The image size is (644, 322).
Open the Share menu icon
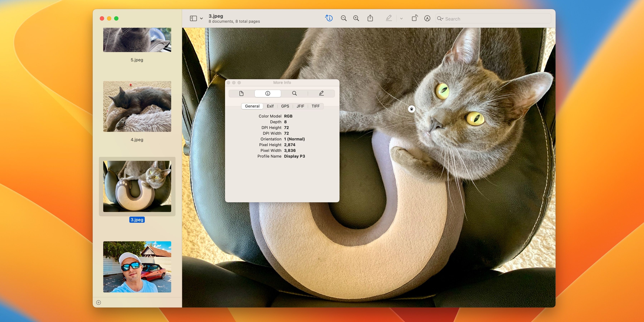pos(370,18)
